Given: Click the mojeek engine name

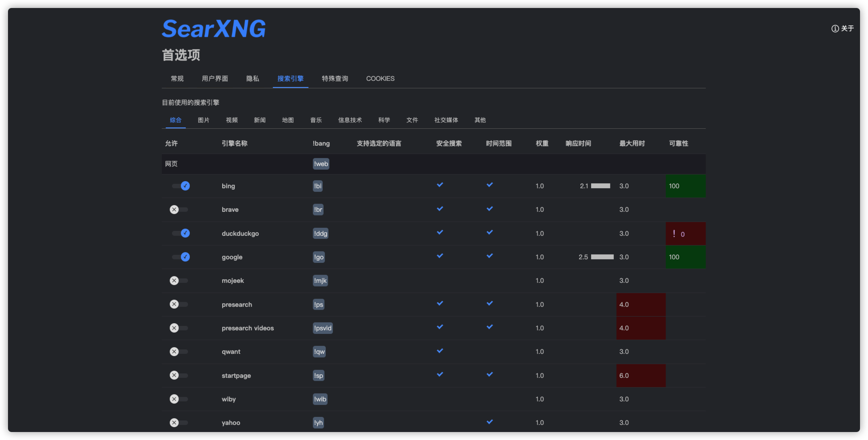Looking at the screenshot, I should [x=233, y=281].
